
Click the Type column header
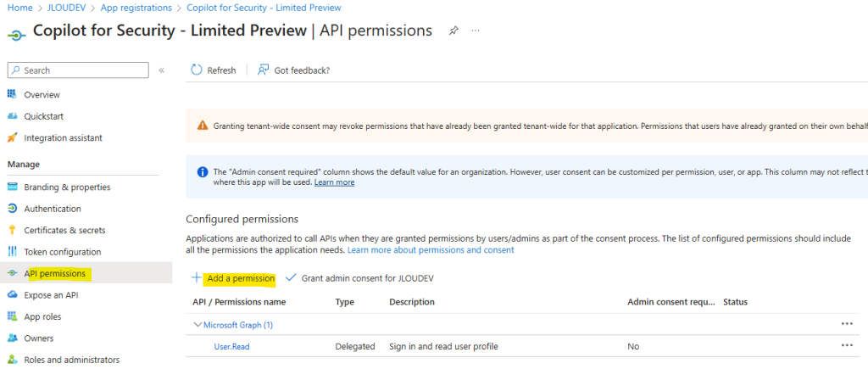[344, 302]
